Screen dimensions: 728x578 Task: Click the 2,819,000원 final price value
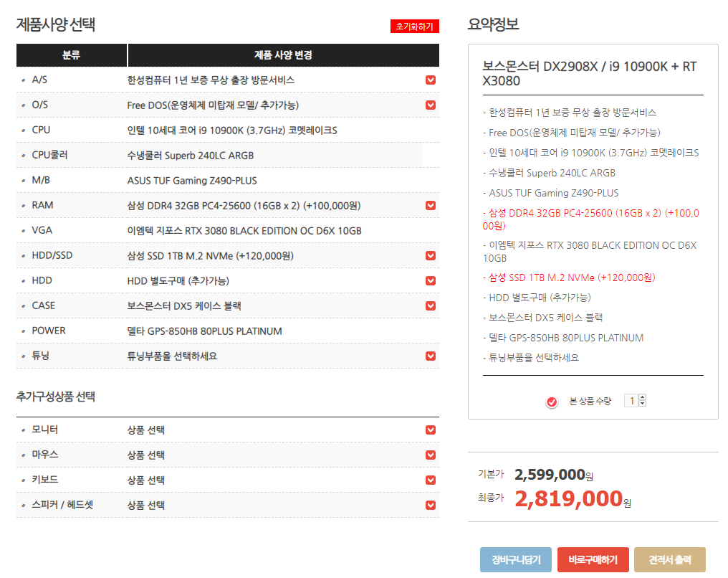[x=573, y=498]
